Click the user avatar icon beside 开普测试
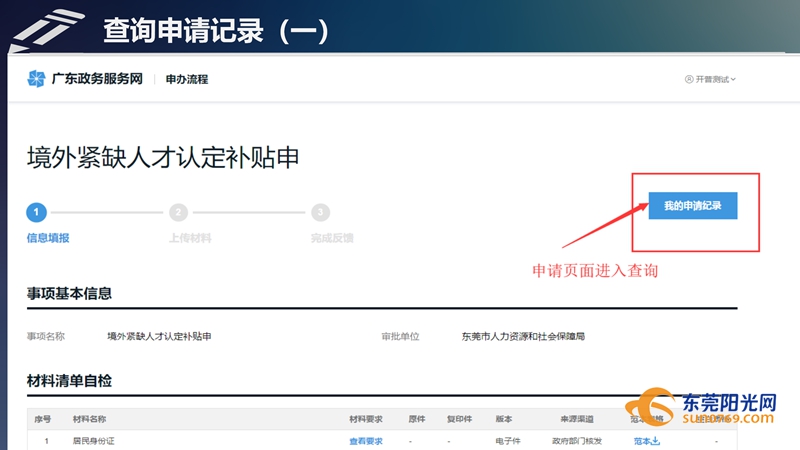Screen dimensions: 800x450 [x=689, y=79]
